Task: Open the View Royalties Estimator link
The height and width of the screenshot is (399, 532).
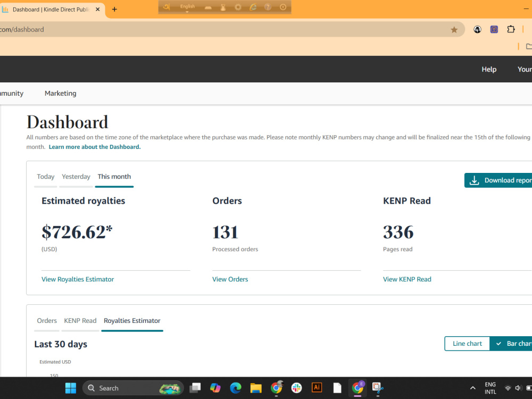Action: pos(78,279)
